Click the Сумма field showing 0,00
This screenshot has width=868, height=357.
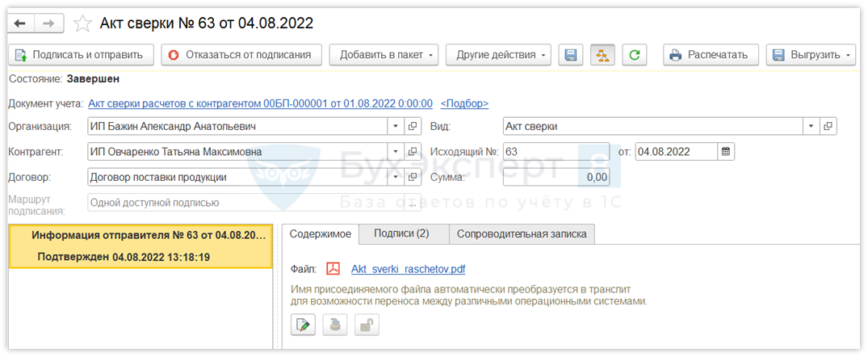pyautogui.click(x=556, y=177)
